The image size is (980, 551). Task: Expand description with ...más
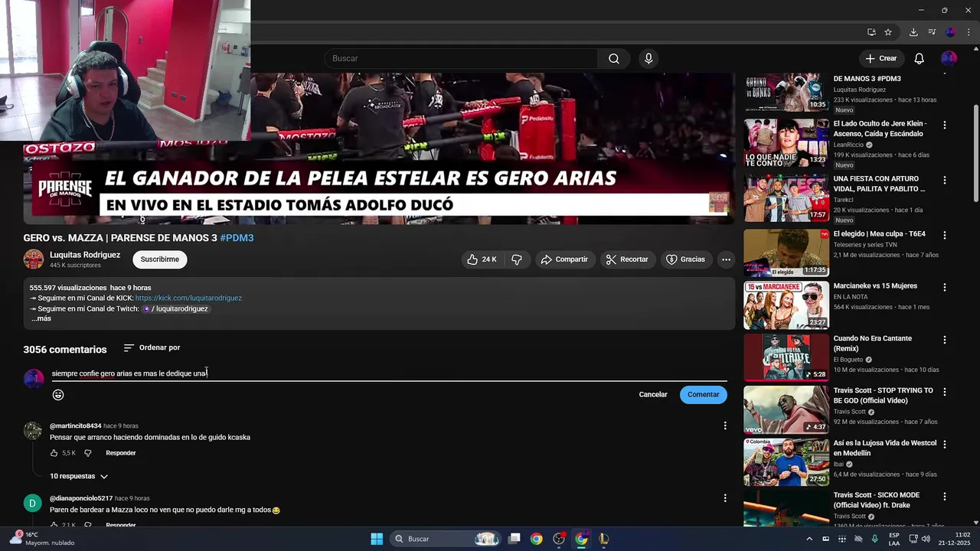(x=41, y=318)
